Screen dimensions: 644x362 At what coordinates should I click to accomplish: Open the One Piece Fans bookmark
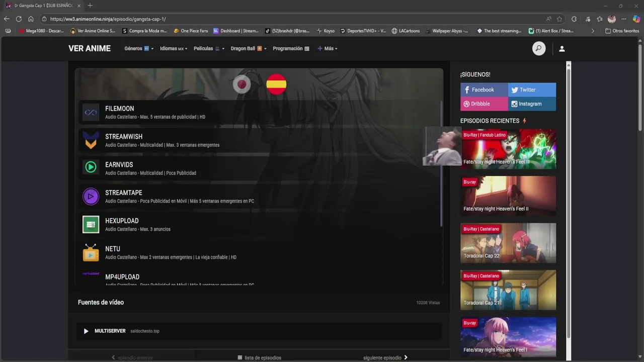coord(191,31)
